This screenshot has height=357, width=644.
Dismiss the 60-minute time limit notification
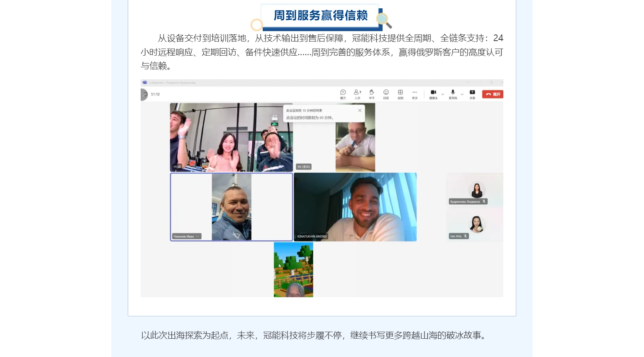coord(360,110)
